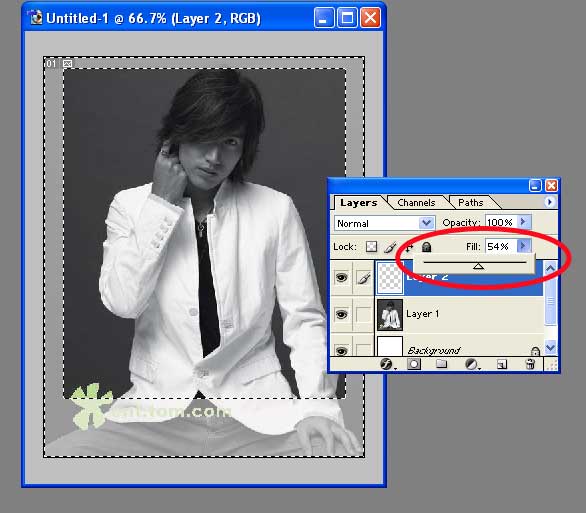This screenshot has height=513, width=586.
Task: Add a layer mask
Action: click(414, 364)
